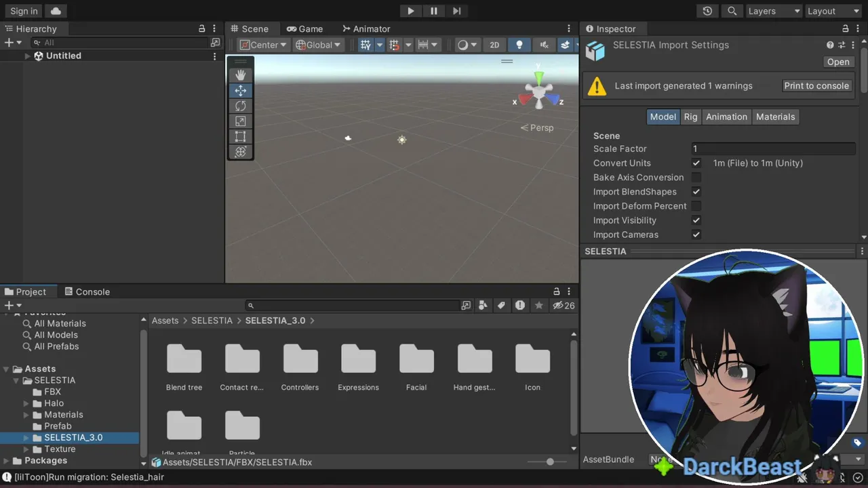
Task: Open the Materials import tab
Action: (775, 117)
